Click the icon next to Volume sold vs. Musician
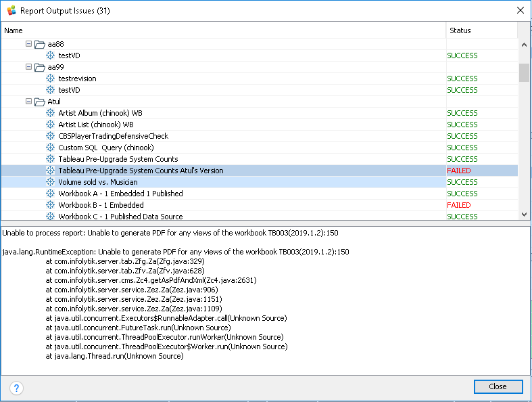The image size is (532, 402). [x=50, y=182]
